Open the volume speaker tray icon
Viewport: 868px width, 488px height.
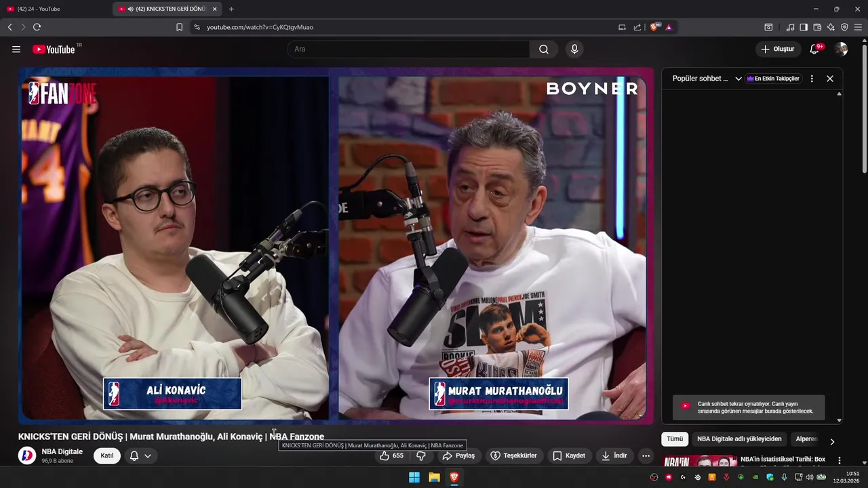[809, 477]
